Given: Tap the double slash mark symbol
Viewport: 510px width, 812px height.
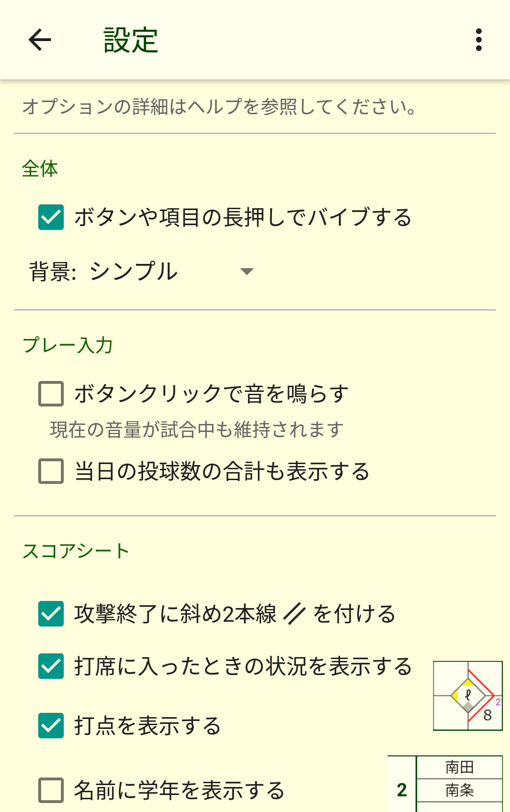Looking at the screenshot, I should (294, 614).
